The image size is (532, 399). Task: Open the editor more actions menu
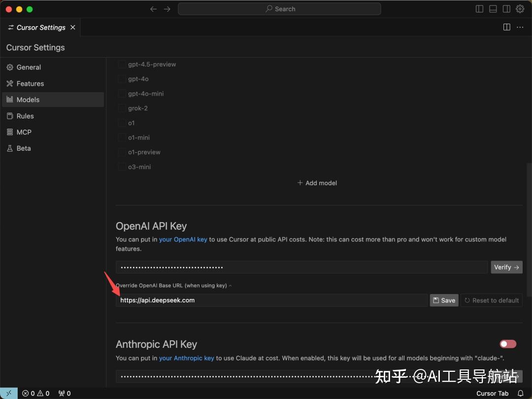coord(520,27)
